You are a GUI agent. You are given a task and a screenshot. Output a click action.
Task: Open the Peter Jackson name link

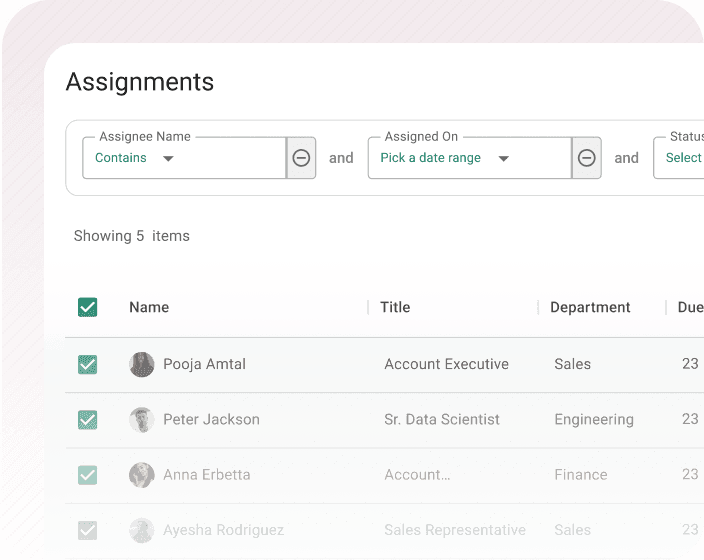[211, 420]
